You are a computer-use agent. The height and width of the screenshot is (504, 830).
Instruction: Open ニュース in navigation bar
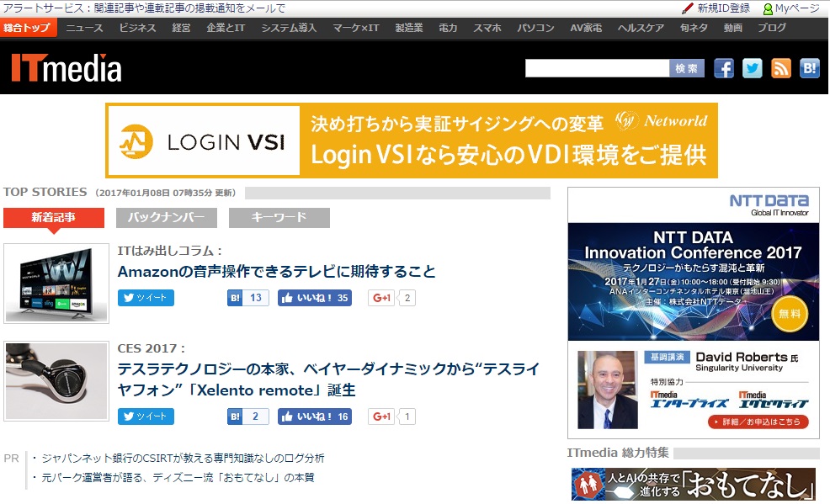(84, 28)
